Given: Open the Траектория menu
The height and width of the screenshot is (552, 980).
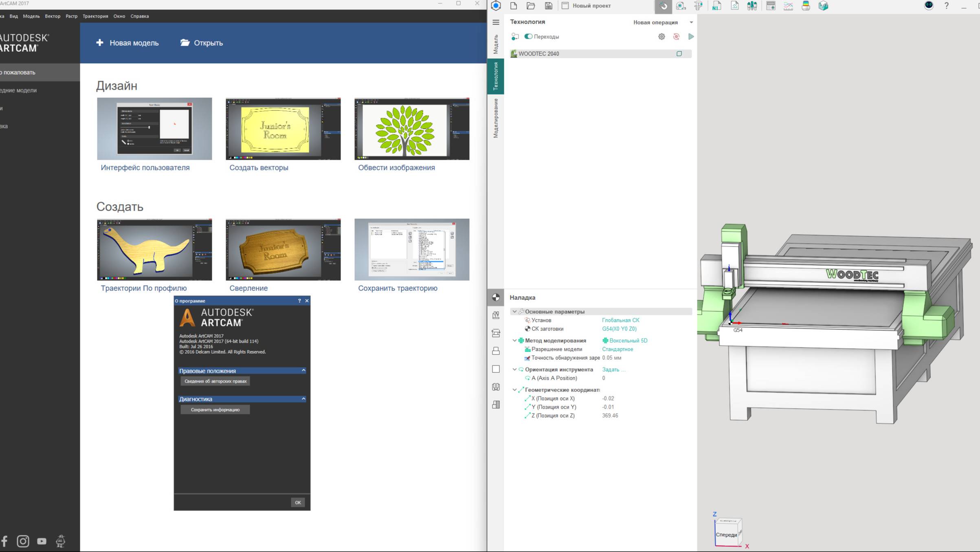Looking at the screenshot, I should [95, 16].
